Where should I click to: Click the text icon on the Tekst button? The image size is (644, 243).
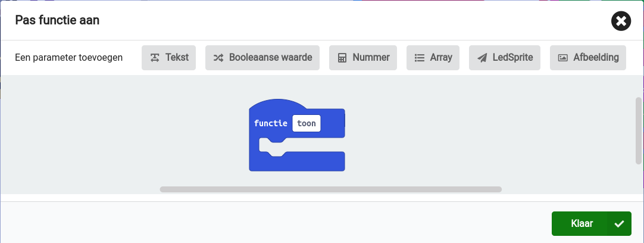coord(155,58)
